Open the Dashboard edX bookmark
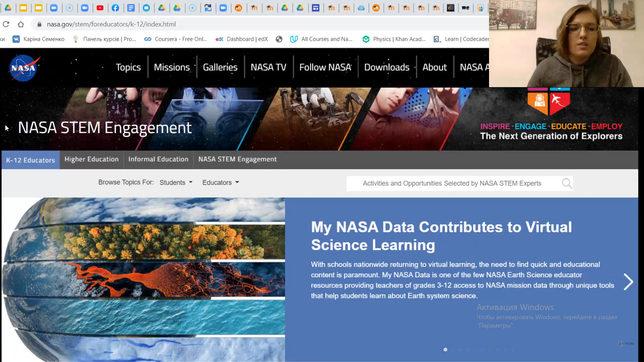 point(241,39)
